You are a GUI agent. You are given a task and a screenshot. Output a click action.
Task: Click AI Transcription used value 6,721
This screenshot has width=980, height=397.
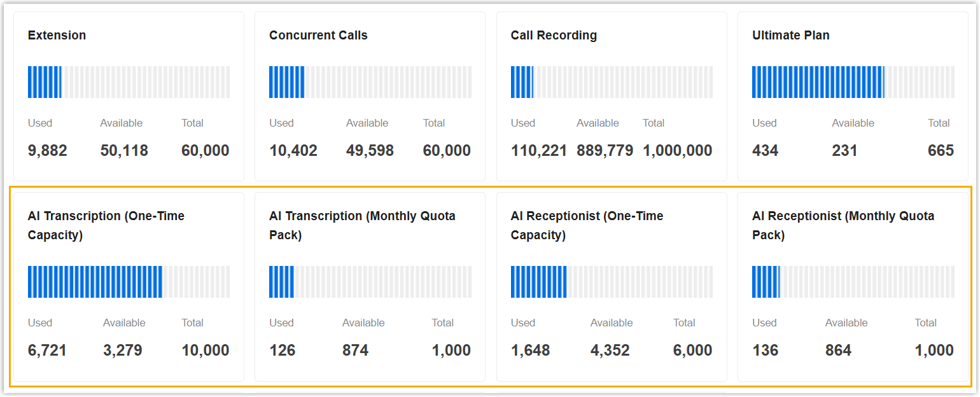[x=47, y=351]
